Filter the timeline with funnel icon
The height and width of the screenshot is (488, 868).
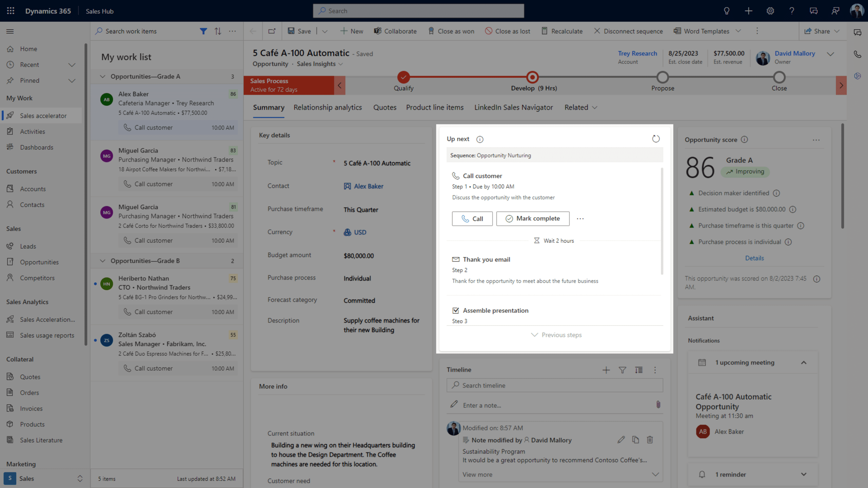tap(622, 370)
